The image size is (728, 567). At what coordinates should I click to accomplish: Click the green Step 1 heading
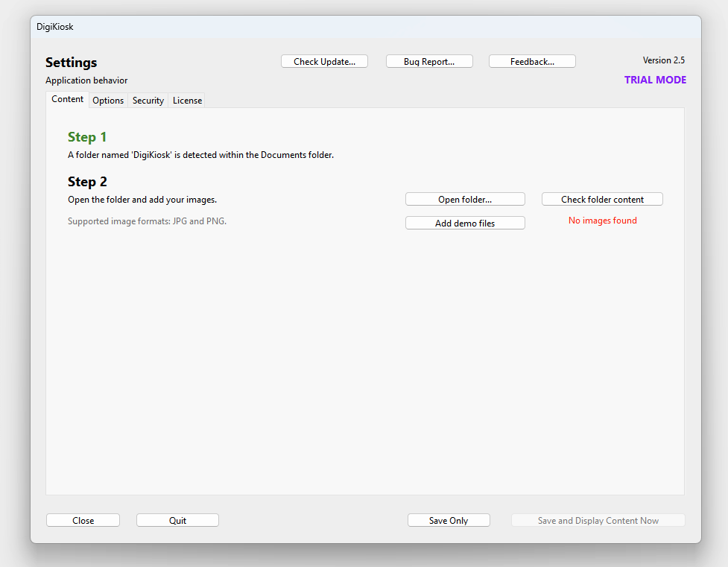pos(87,137)
